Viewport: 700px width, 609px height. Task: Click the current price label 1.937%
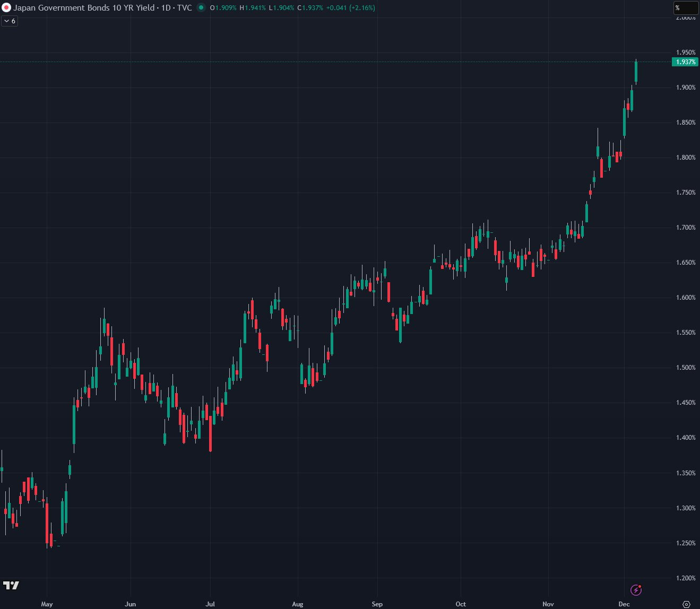click(685, 62)
